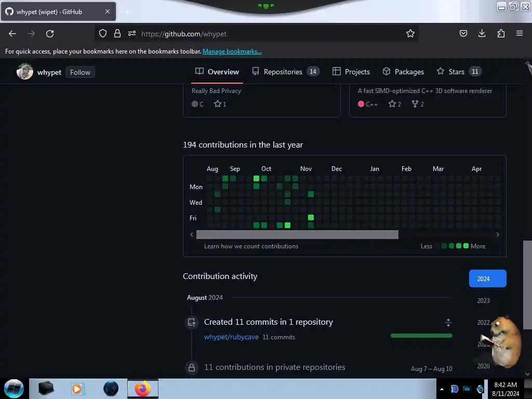Collapse the Created 11 commits entry
Viewport: 532px width, 399px height.
coord(448,322)
